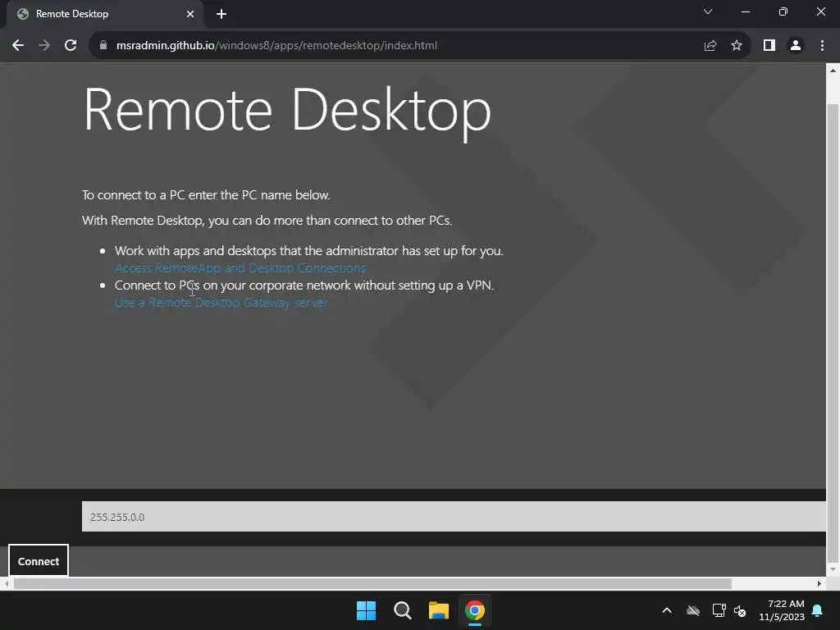Click the horizontal scrollbar thumb
Image resolution: width=840 pixels, height=630 pixels.
point(372,583)
